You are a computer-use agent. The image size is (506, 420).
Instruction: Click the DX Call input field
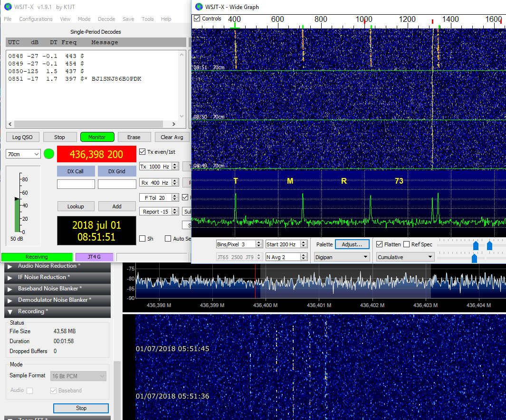point(76,184)
